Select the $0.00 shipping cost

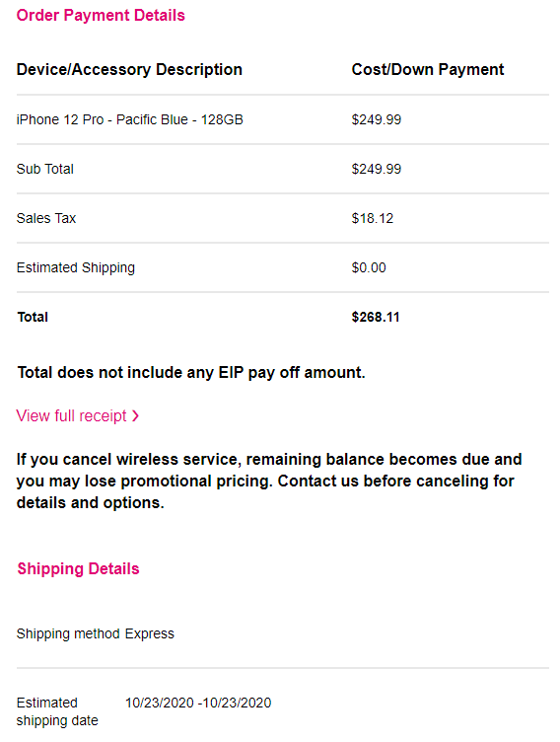[x=369, y=267]
